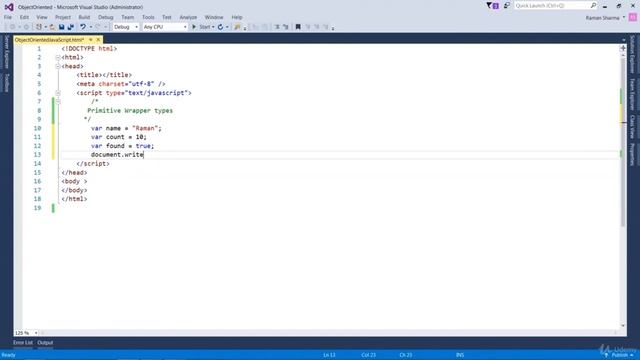Open the Debug menu

coord(105,17)
